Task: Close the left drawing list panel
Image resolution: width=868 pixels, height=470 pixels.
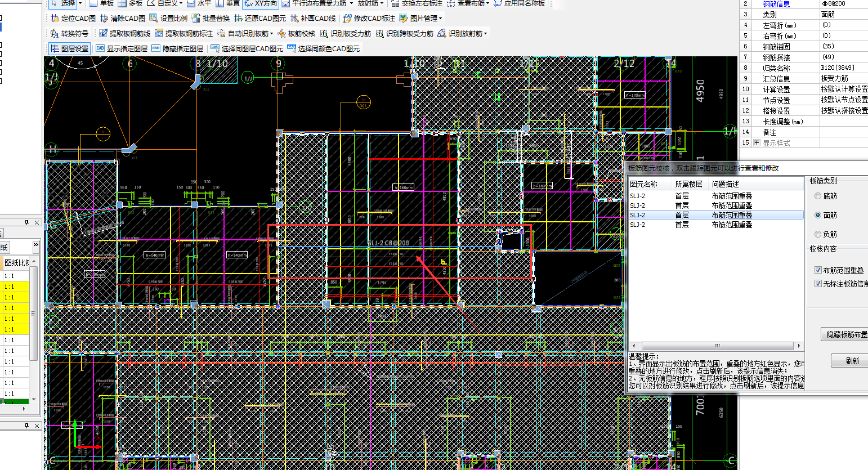Action: pos(37,223)
